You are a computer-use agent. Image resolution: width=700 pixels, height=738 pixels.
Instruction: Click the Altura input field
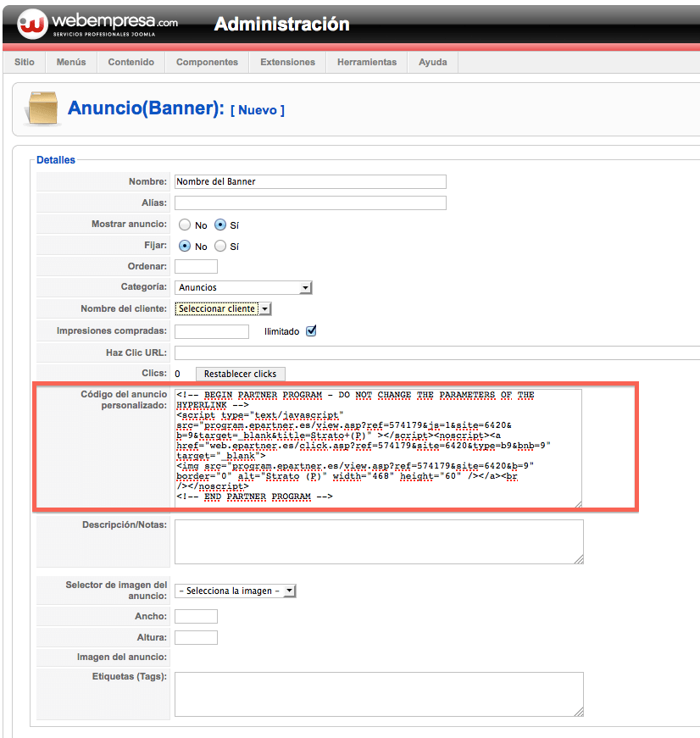click(x=196, y=637)
